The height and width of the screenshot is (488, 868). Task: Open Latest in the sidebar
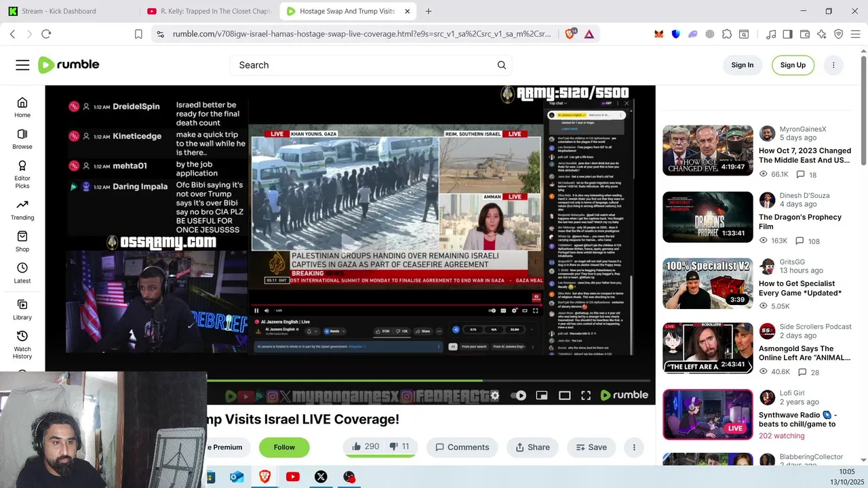tap(22, 273)
